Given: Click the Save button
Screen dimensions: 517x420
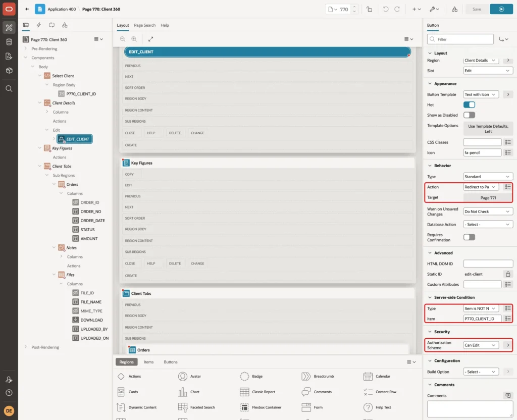Looking at the screenshot, I should tap(477, 9).
